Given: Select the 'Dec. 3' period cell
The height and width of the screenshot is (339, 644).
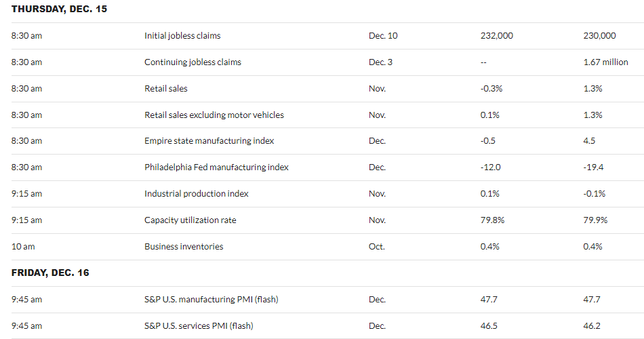Looking at the screenshot, I should pyautogui.click(x=380, y=62).
